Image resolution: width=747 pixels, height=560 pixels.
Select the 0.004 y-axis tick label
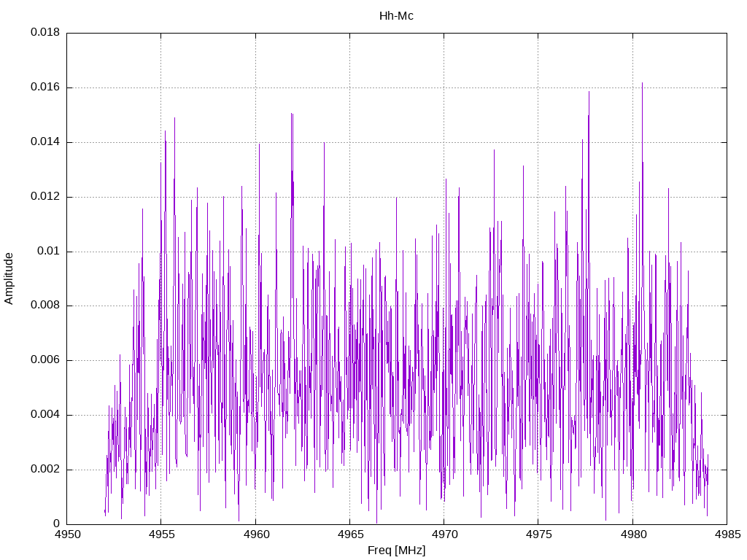(45, 415)
